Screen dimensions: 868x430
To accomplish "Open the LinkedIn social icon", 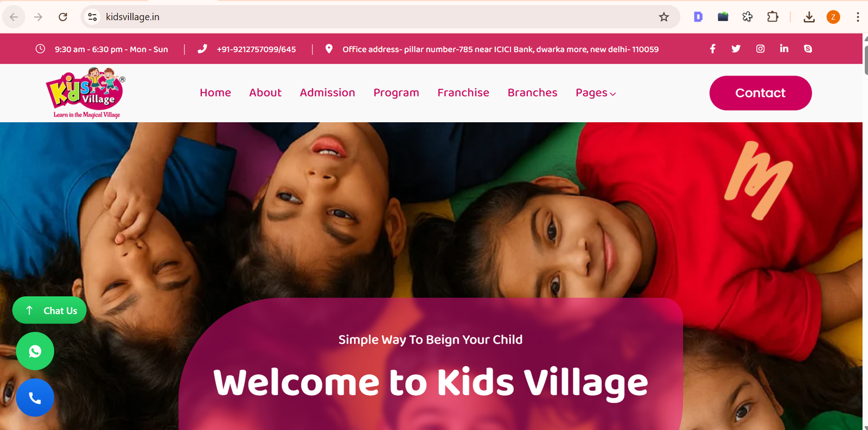I will coord(784,48).
